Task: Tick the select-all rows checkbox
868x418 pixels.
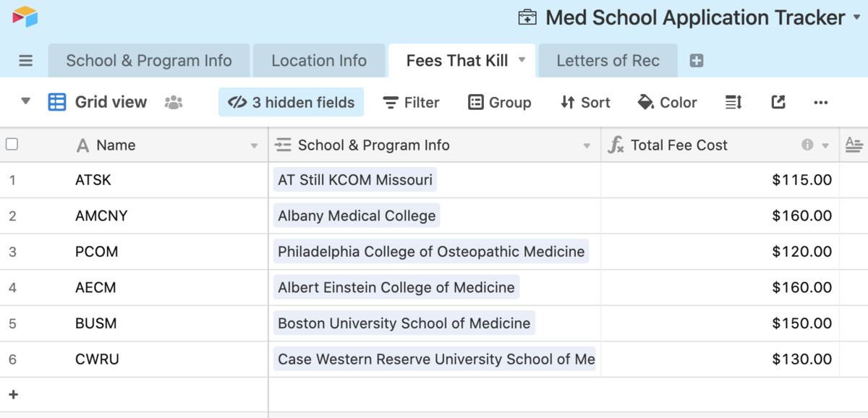Action: 12,145
